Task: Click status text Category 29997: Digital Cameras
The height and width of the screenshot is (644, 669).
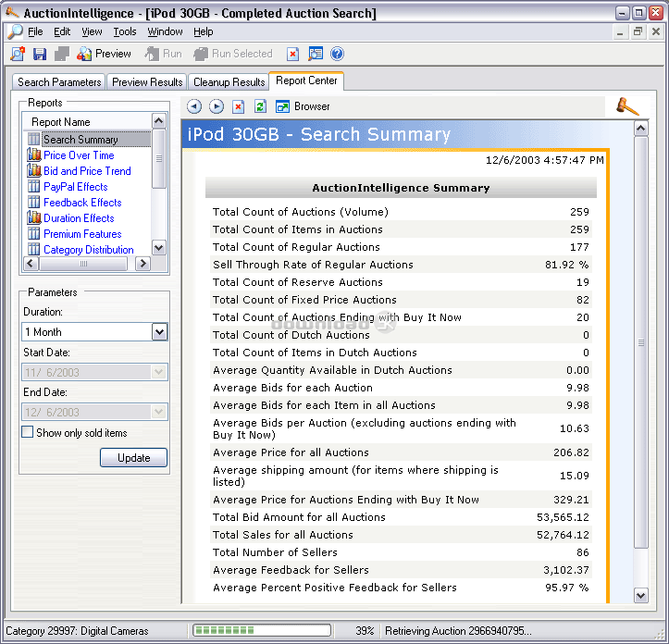Action: pos(77,631)
